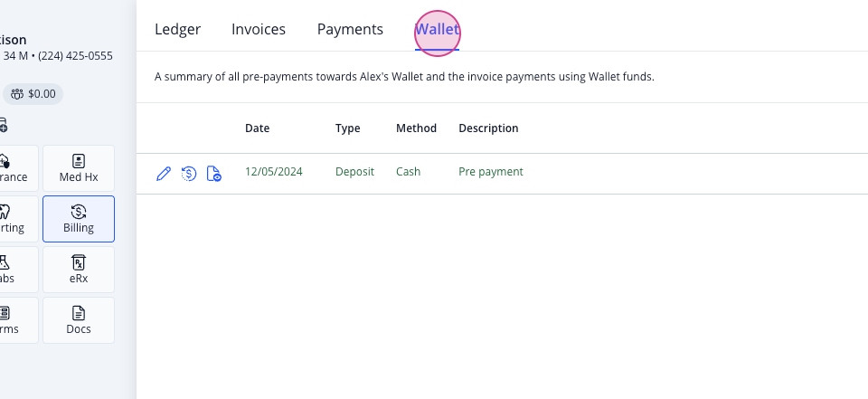Switch to the Invoices tab
868x399 pixels.
259,29
